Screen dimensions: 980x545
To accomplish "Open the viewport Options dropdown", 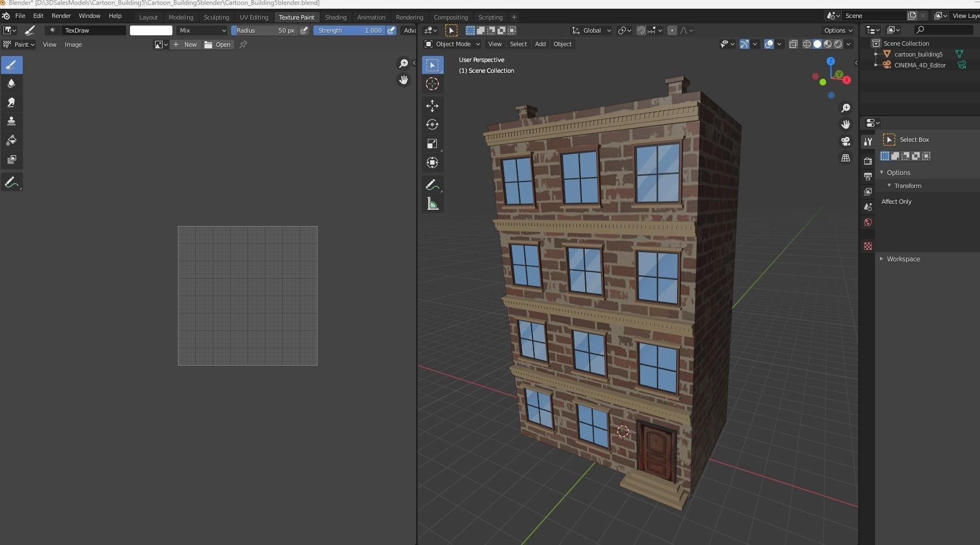I will point(838,30).
